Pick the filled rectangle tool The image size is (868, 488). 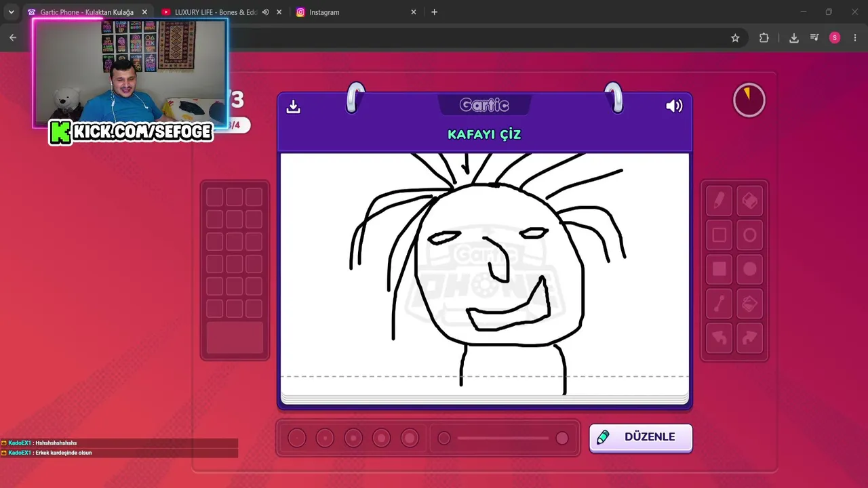click(x=719, y=270)
